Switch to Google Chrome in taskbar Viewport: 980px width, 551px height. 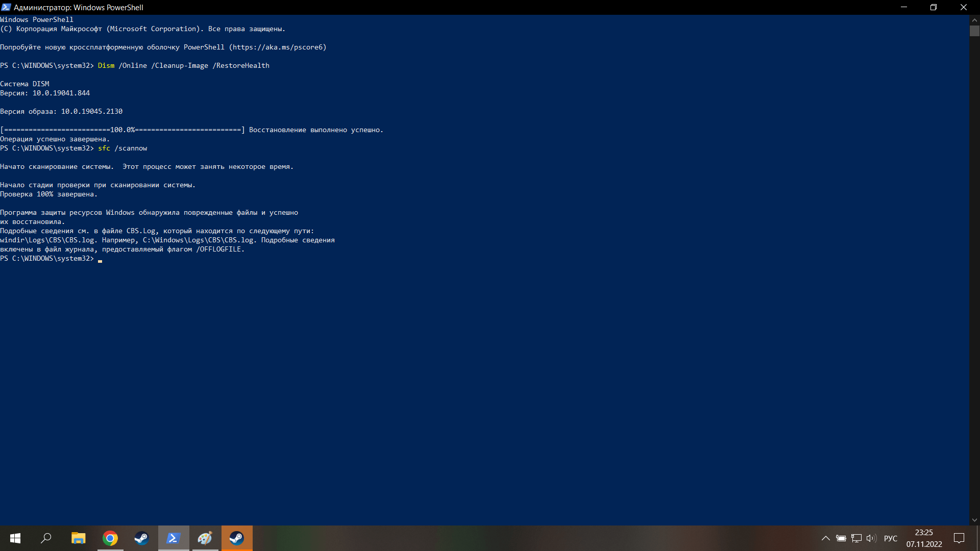[110, 538]
